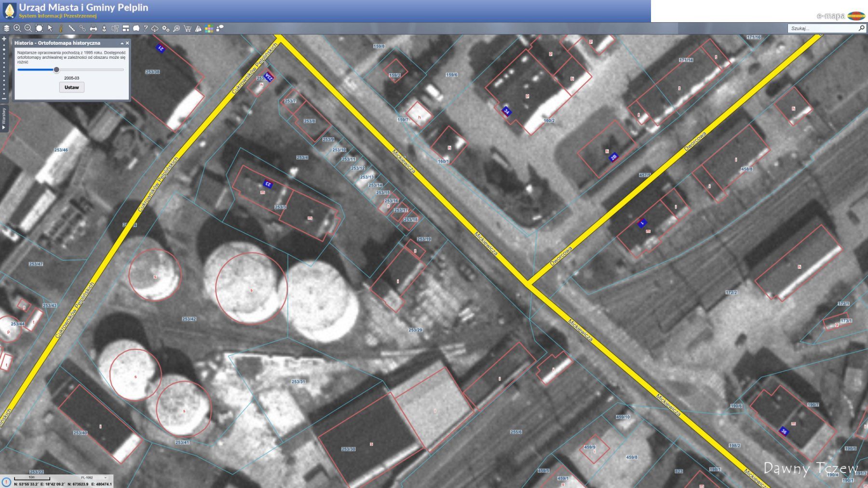Click the help question mark icon

pyautogui.click(x=145, y=28)
